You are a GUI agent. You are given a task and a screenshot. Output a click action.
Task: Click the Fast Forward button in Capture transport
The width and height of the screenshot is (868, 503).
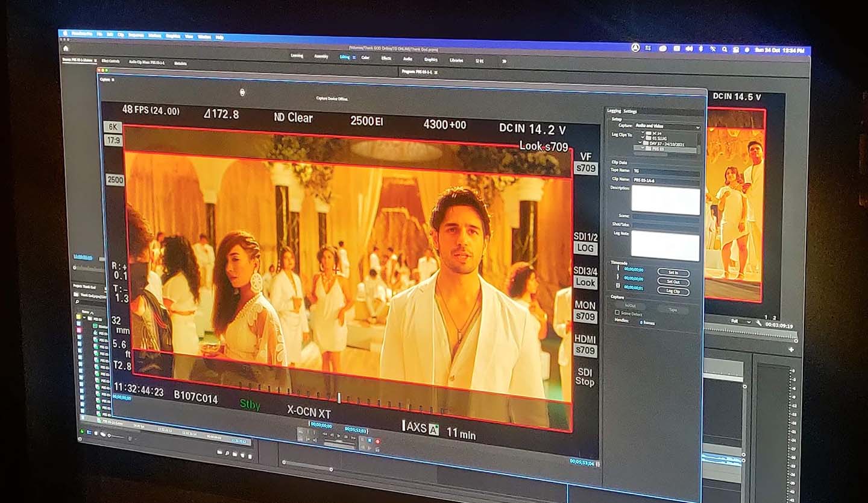click(353, 437)
